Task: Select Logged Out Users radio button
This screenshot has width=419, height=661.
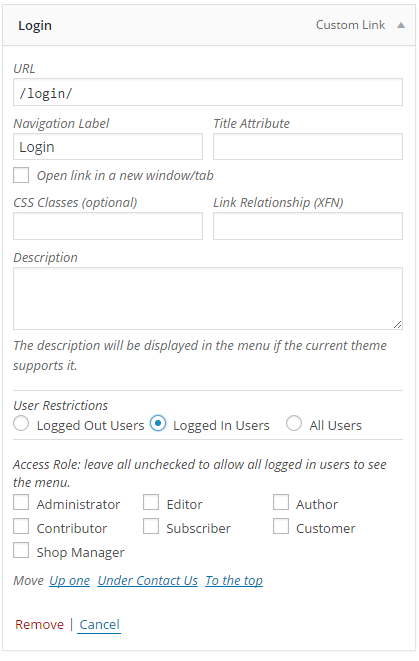Action: 21,423
